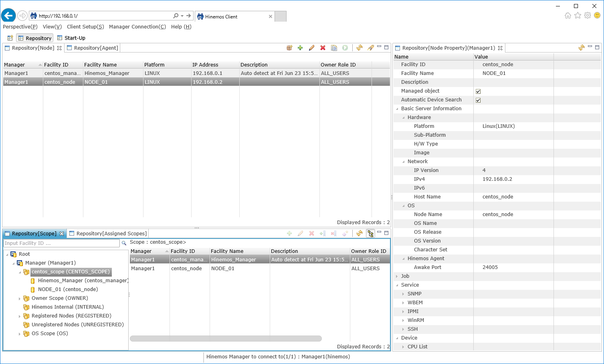Expand the CPU List device entry
The width and height of the screenshot is (604, 364).
click(x=404, y=347)
